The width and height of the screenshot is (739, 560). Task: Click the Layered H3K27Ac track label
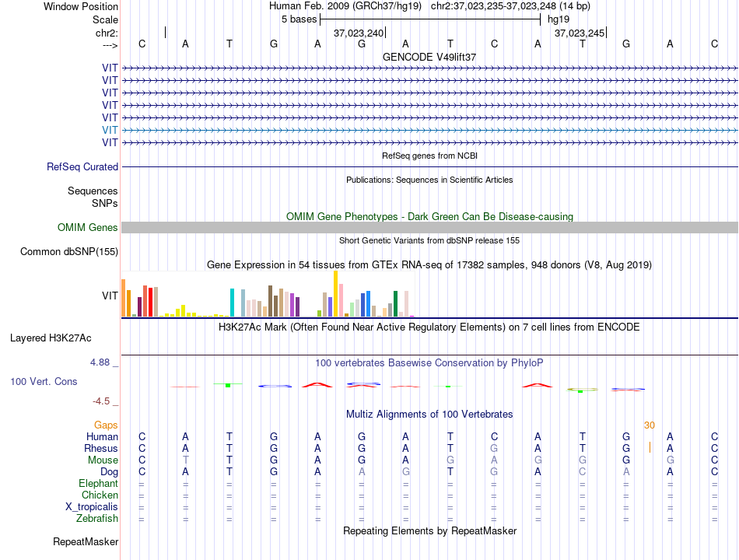click(x=51, y=338)
